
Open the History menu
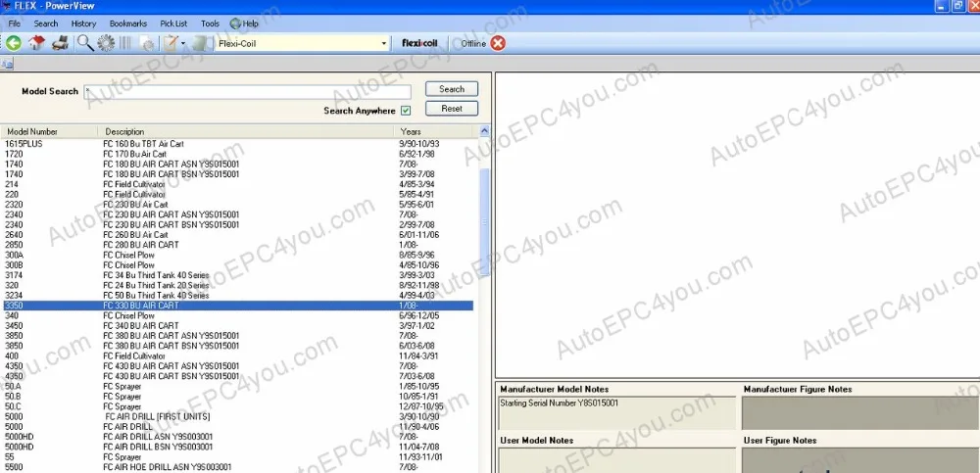point(83,24)
